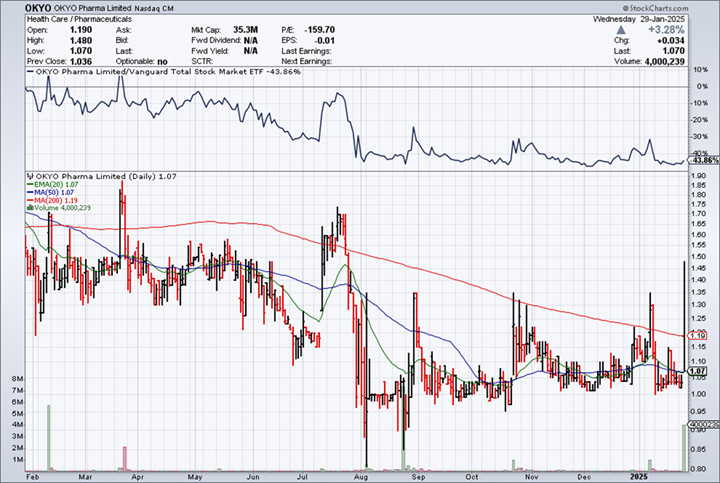Click the 1M volume axis label

click(17, 460)
